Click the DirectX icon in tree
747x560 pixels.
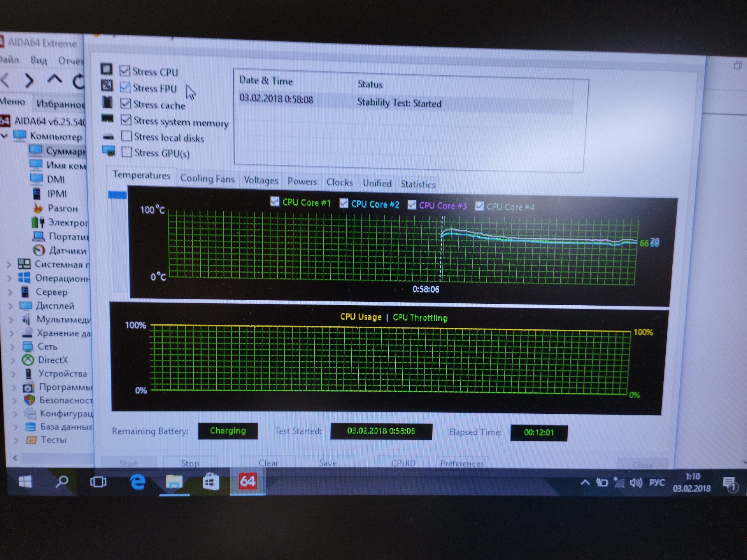pyautogui.click(x=28, y=360)
